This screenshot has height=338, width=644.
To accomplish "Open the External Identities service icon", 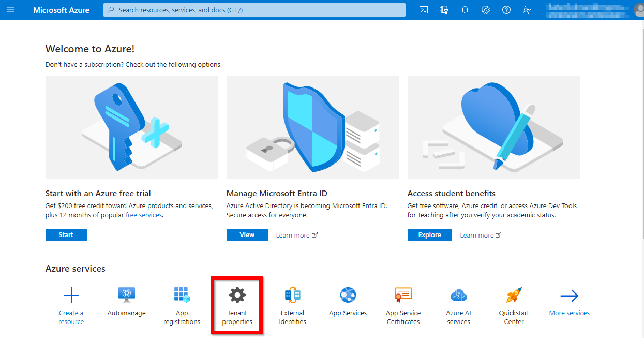I will [x=293, y=295].
